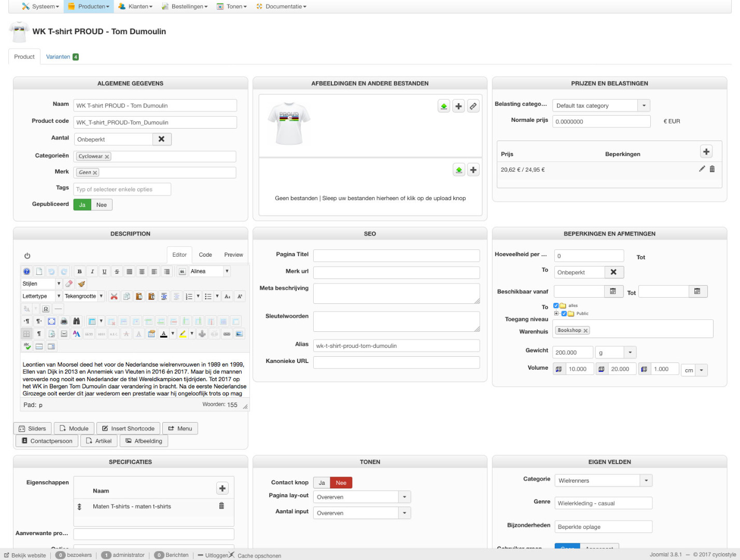Insert a blockquote in the editor
740x560 pixels.
182,271
